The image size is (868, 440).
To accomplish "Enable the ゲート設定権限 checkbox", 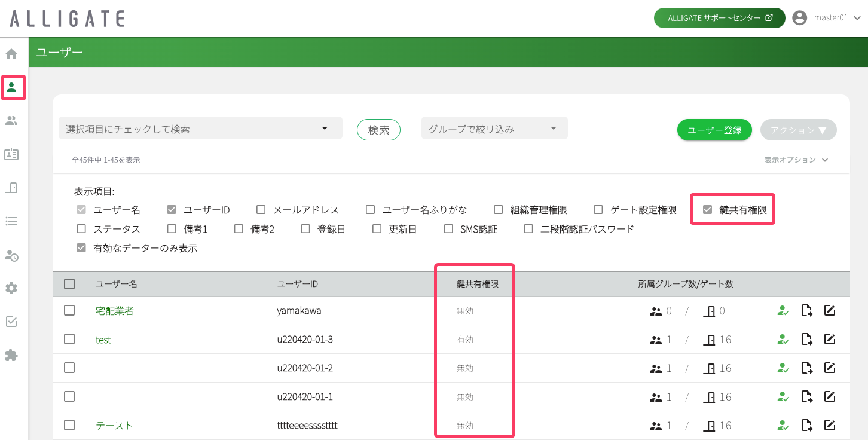I will pos(598,210).
